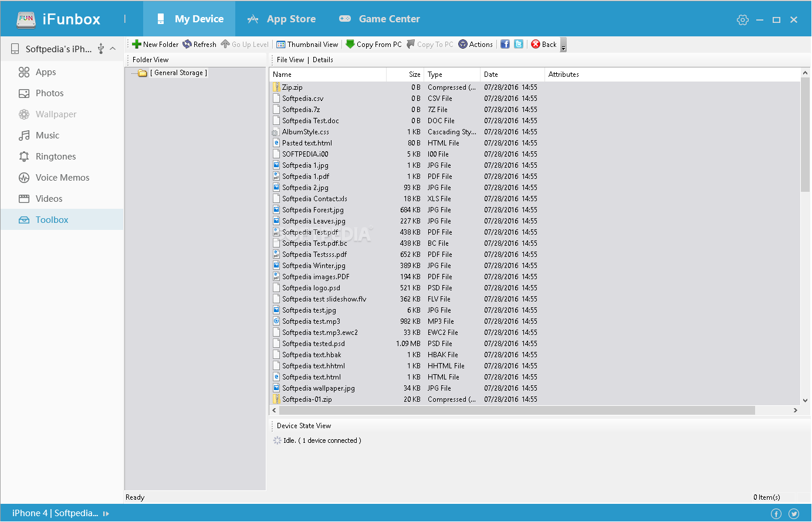812x522 pixels.
Task: Select Wallpaper in the sidebar
Action: click(x=62, y=114)
